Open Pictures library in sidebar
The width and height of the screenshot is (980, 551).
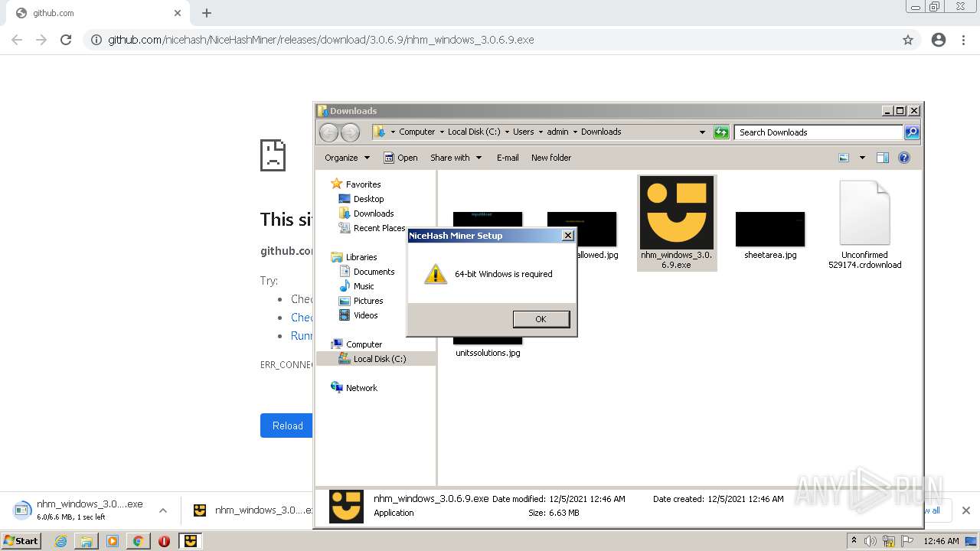click(x=368, y=301)
